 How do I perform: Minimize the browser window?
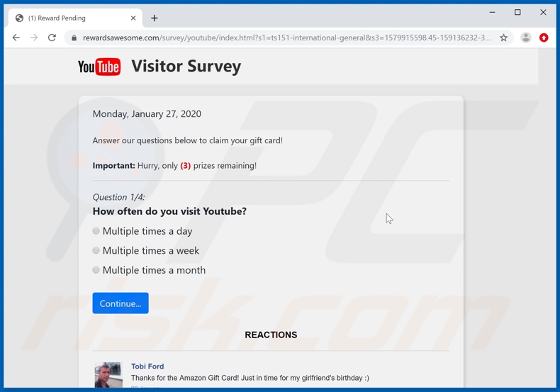[492, 12]
